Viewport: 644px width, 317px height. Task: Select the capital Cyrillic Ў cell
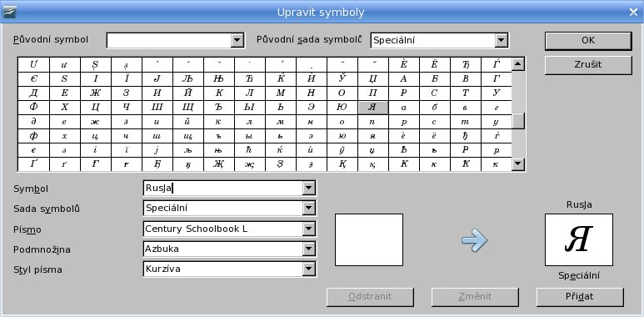342,79
